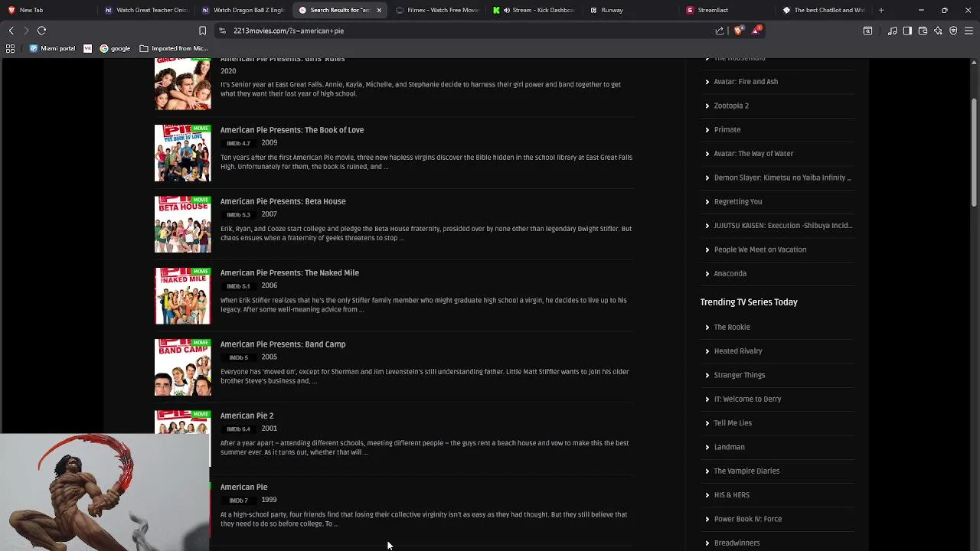Click the Girls' Rules poster thumbnail
This screenshot has height=551, width=980.
pyautogui.click(x=182, y=84)
